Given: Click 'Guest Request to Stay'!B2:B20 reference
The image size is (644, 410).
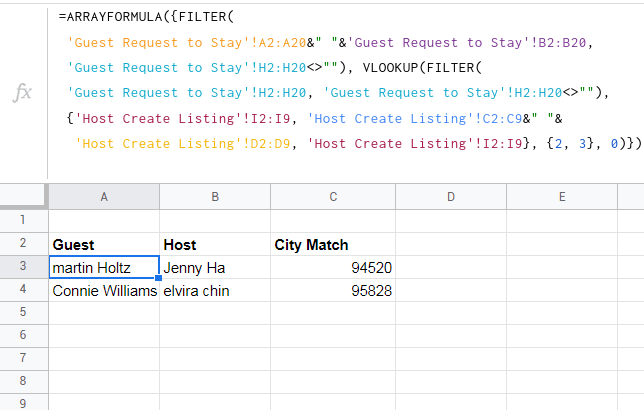Looking at the screenshot, I should (467, 43).
